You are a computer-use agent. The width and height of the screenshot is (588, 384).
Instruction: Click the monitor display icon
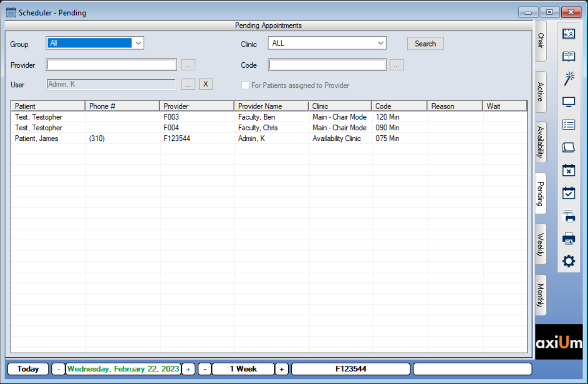tap(568, 102)
